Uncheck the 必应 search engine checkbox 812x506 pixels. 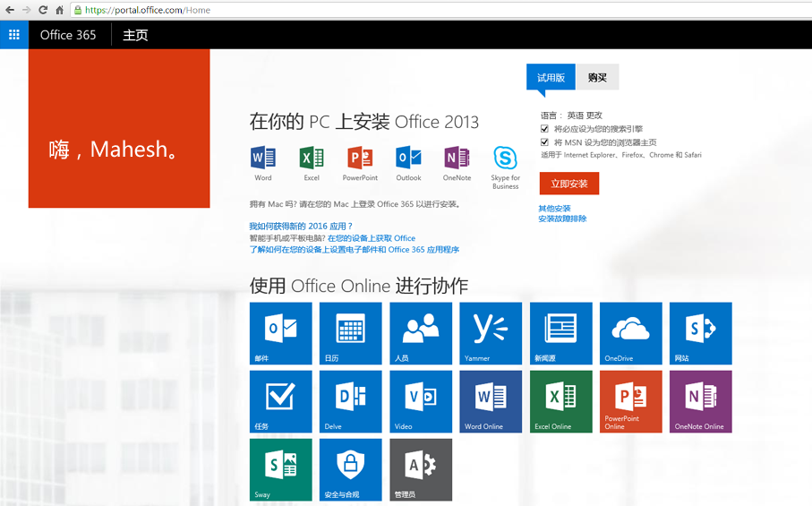[544, 128]
